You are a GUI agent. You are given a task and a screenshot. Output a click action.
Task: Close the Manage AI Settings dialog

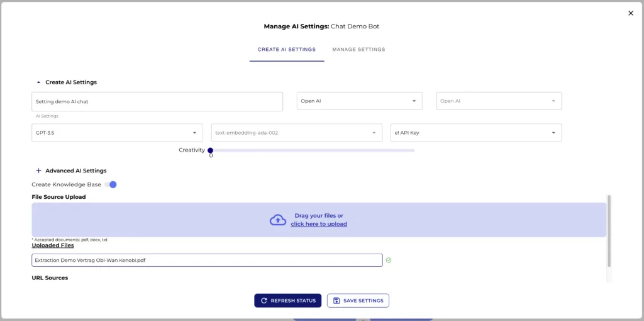(x=630, y=13)
